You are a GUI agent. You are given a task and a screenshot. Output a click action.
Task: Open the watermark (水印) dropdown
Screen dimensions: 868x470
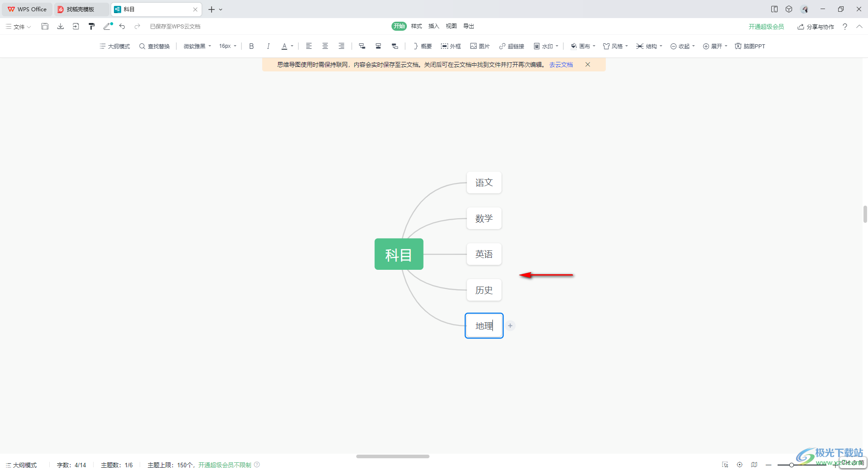[x=546, y=46]
